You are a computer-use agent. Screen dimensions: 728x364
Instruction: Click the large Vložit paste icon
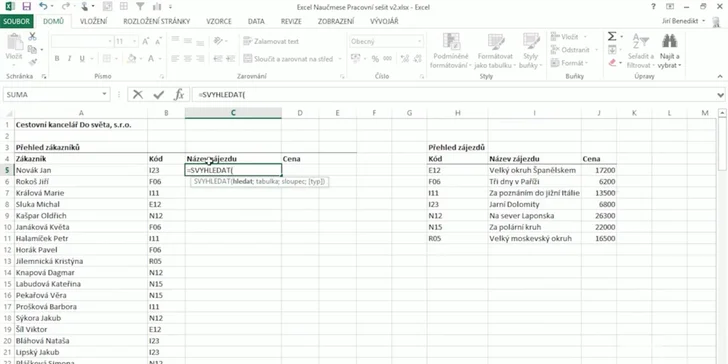(14, 43)
